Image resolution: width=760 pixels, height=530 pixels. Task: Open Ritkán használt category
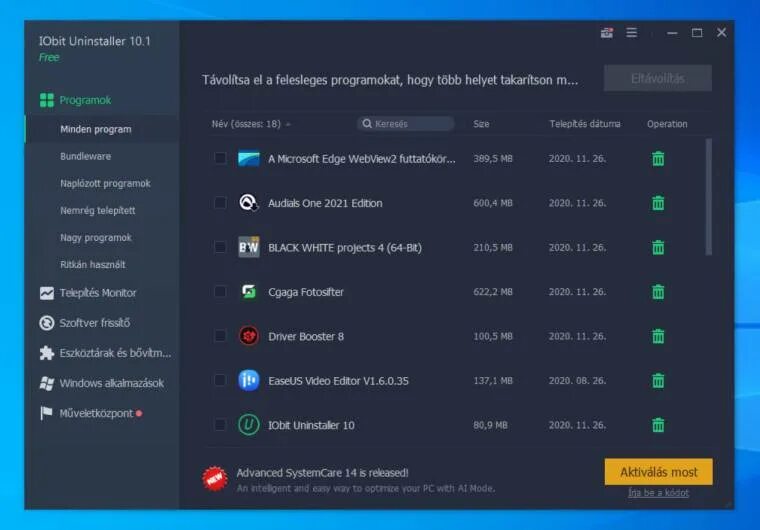(93, 265)
